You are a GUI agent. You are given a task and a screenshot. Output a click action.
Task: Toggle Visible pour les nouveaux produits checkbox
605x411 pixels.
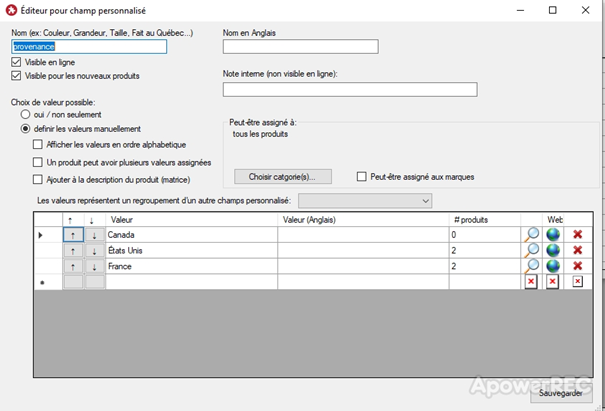[16, 76]
